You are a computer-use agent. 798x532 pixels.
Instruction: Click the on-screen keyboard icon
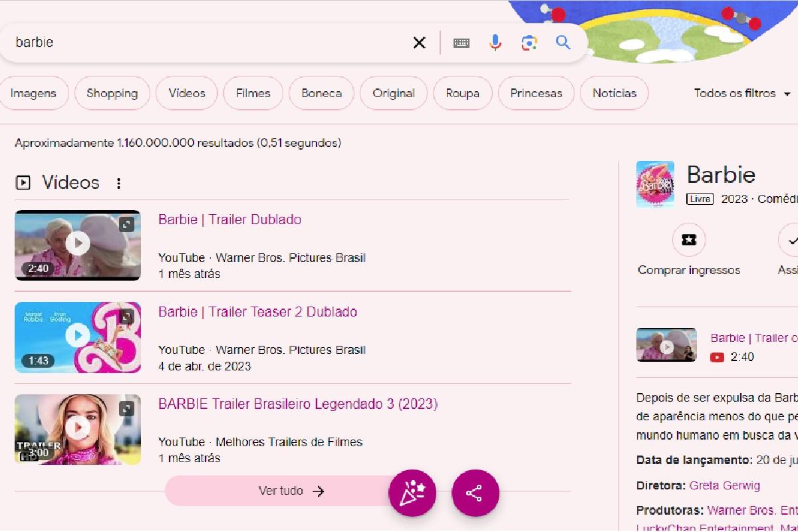point(462,42)
